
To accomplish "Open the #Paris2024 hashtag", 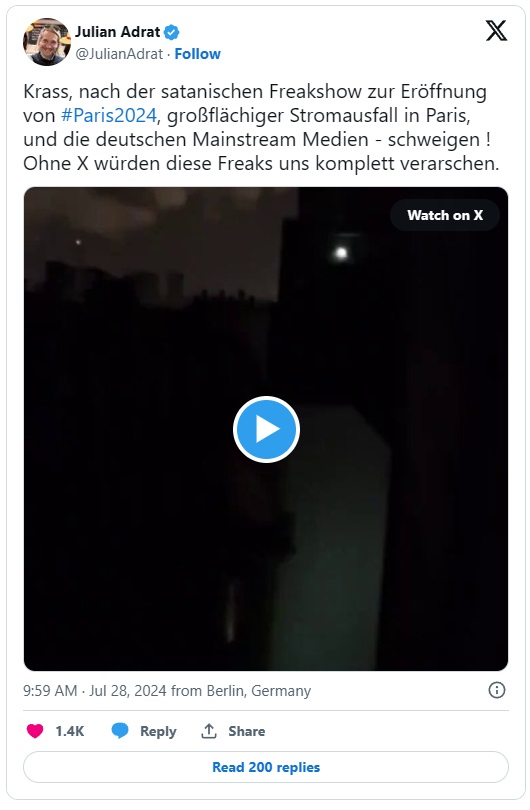I will click(x=108, y=115).
